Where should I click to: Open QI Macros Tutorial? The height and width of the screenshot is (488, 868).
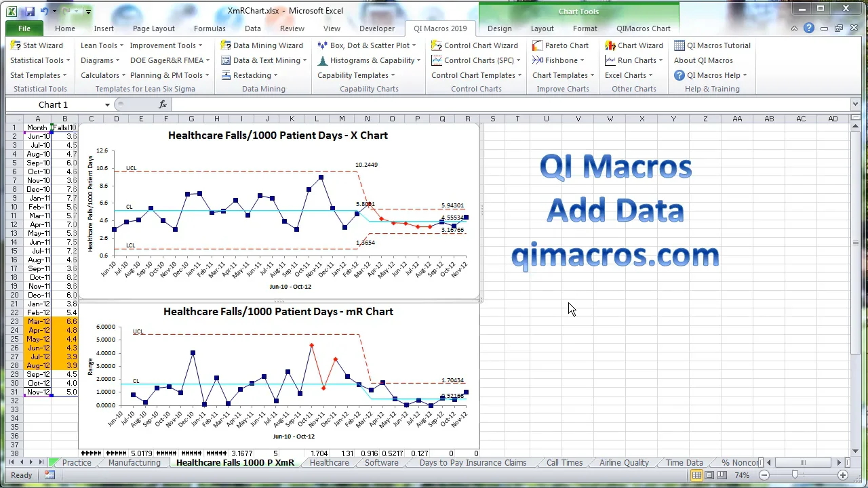click(x=713, y=45)
